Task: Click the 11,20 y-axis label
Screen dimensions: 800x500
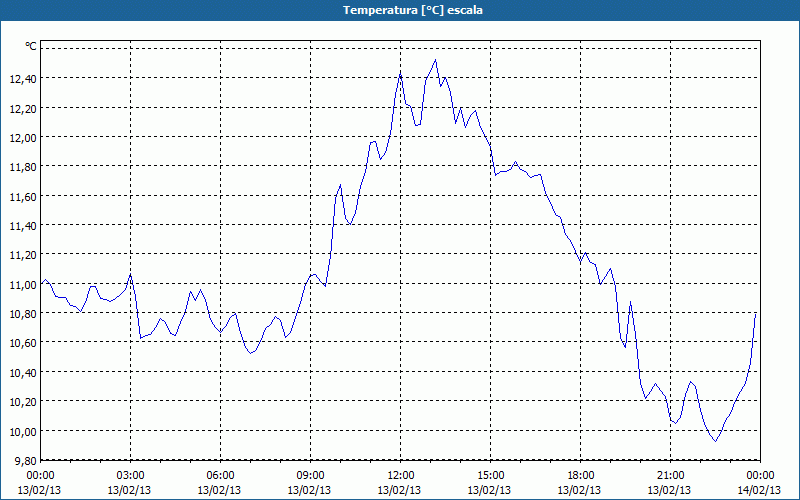Action: [x=23, y=255]
